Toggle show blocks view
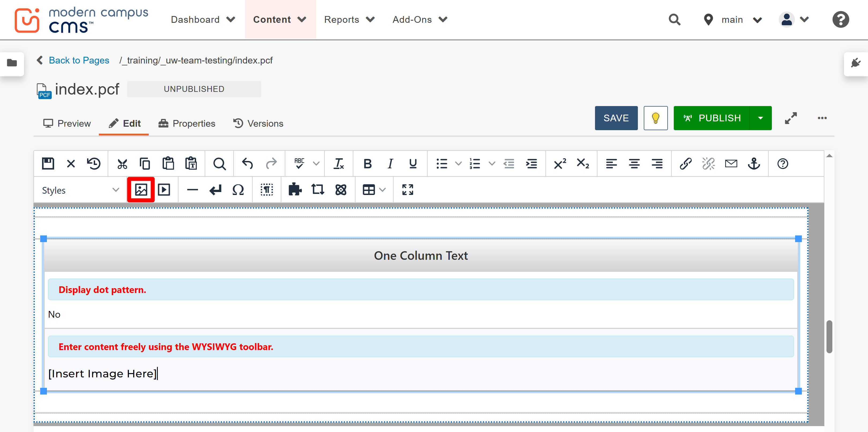868x432 pixels. click(x=267, y=190)
